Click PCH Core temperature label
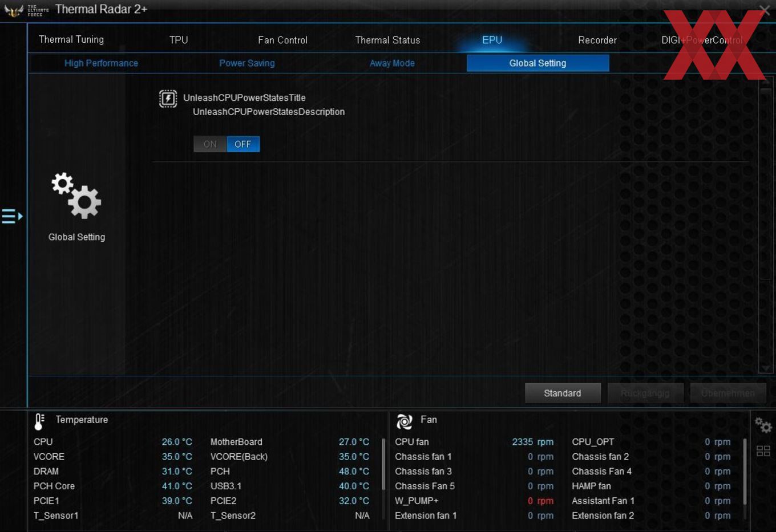This screenshot has height=532, width=776. click(54, 486)
